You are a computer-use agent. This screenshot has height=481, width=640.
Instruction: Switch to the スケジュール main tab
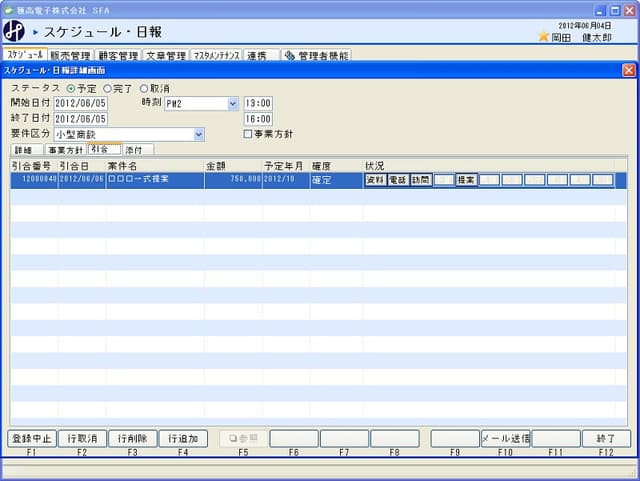25,55
